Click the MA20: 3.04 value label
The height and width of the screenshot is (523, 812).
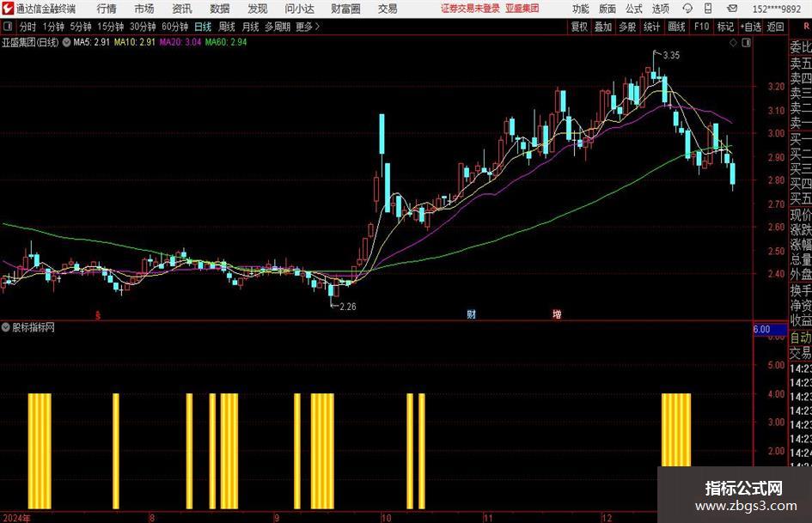(x=180, y=42)
